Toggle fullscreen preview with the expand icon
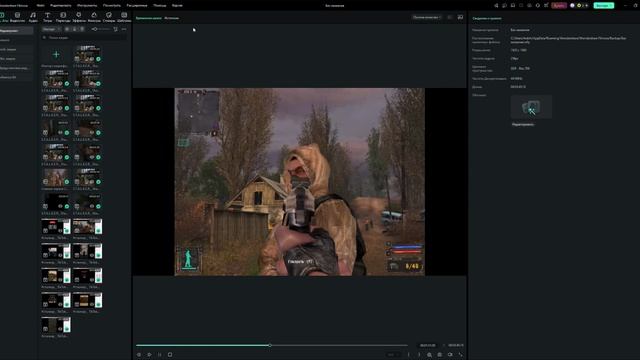 [460, 355]
